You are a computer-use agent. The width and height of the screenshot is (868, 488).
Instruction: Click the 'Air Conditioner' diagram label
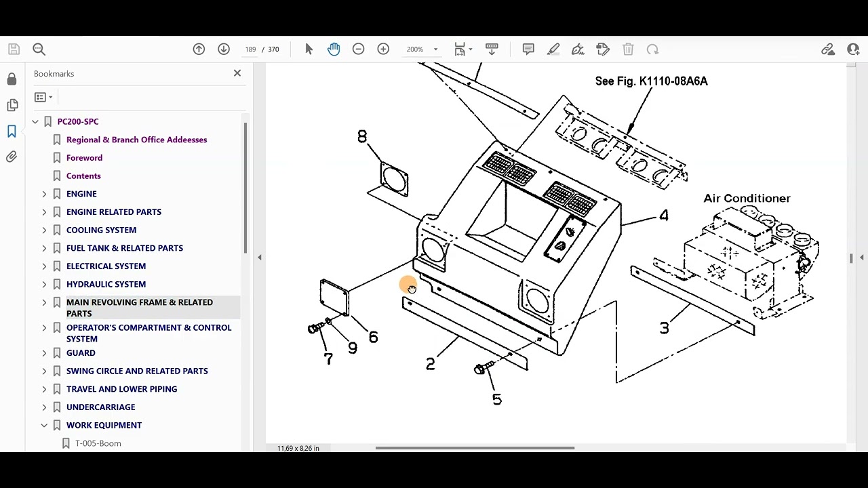pyautogui.click(x=747, y=199)
